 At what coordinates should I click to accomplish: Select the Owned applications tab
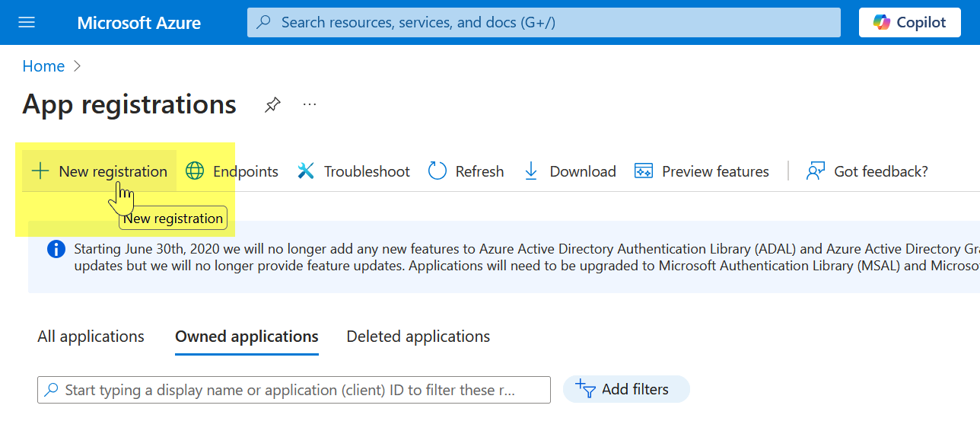(247, 337)
